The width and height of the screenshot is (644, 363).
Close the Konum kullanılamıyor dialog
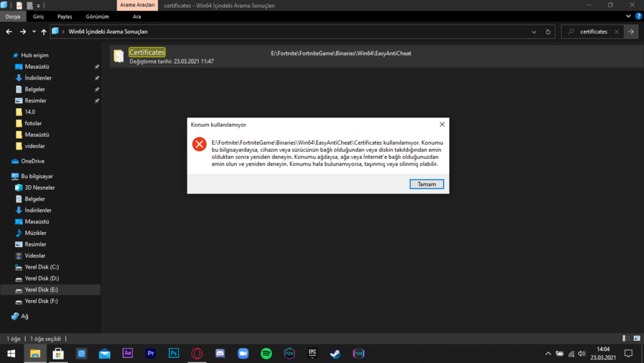(x=441, y=125)
